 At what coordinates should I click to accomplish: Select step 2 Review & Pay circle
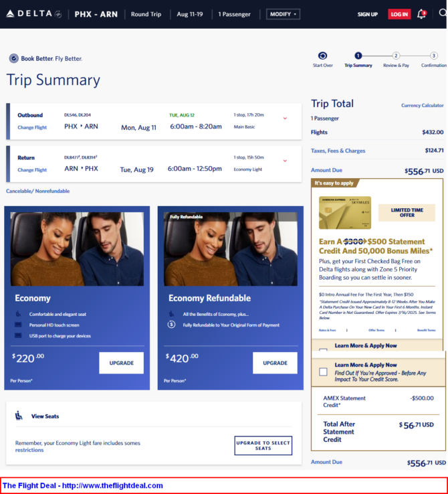[x=396, y=56]
